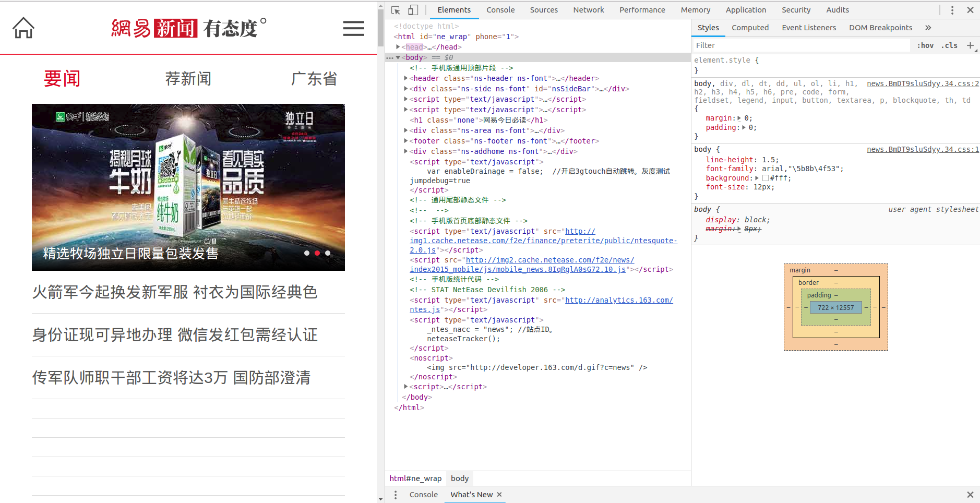Expand the background property value triangle

(757, 178)
